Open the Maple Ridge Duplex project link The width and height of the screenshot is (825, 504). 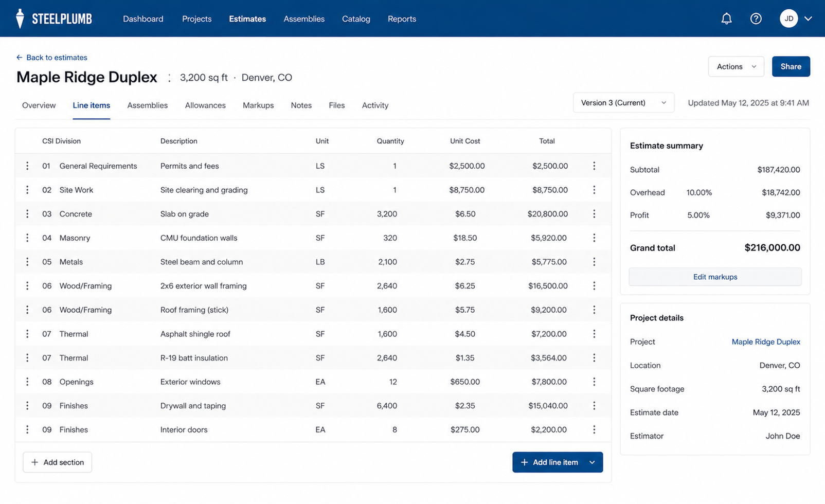click(x=766, y=342)
